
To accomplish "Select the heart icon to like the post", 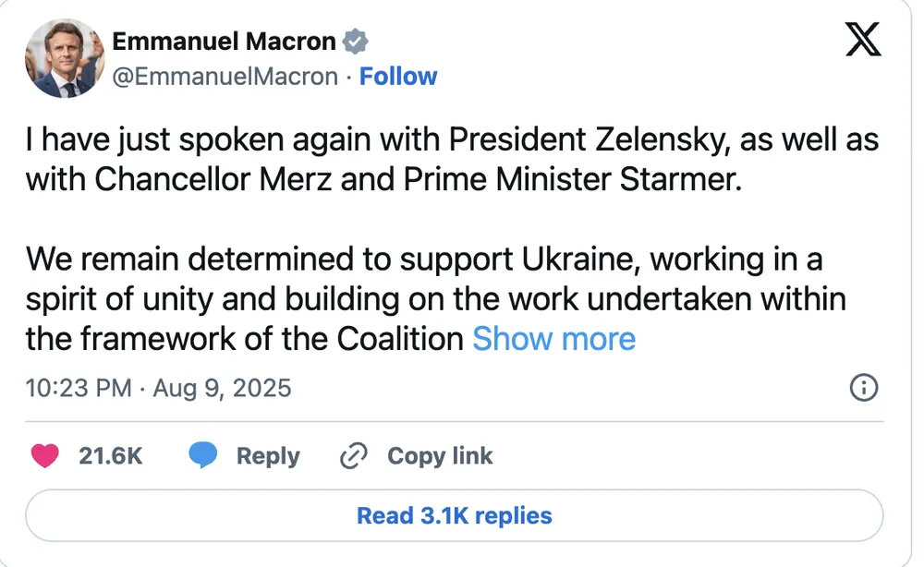I will point(45,455).
